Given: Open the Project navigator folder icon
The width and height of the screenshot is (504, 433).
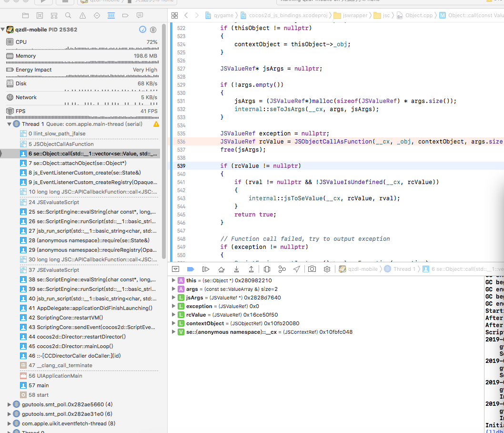Looking at the screenshot, I should [x=25, y=15].
